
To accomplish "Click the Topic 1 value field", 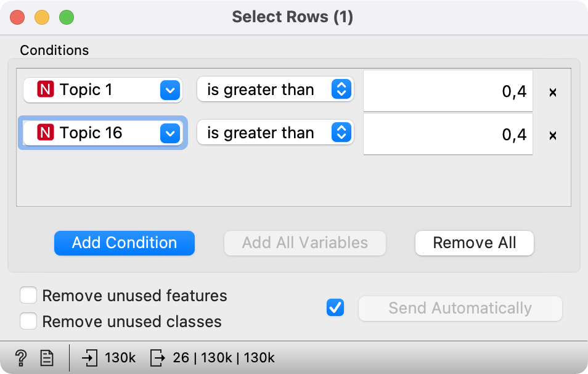I will (448, 93).
